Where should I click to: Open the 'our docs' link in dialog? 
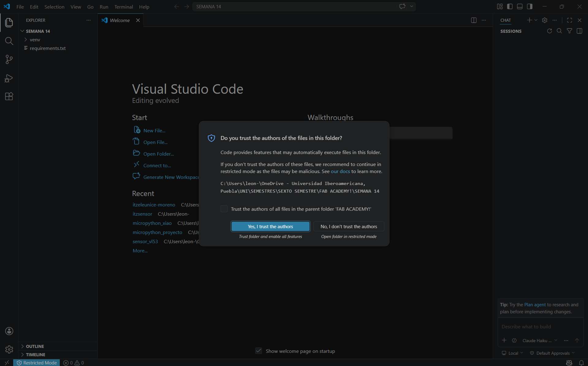tap(340, 172)
